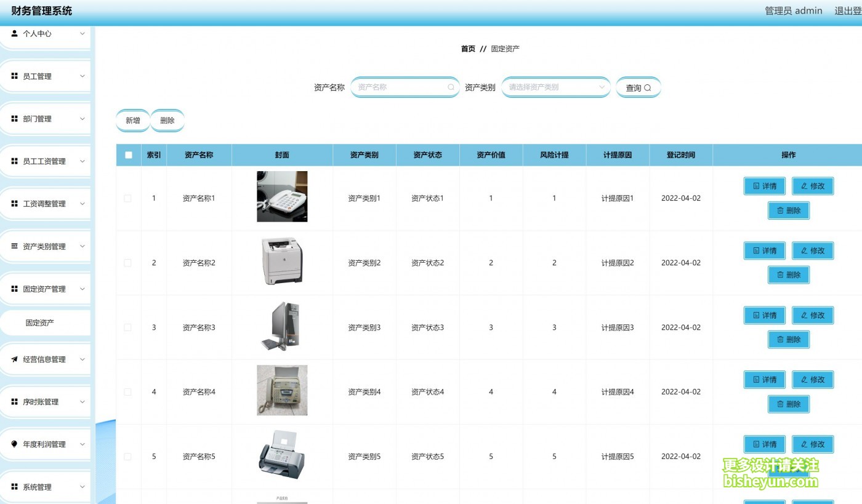Click the pencil icon on row 3 修改
Screen dimensions: 862x504
pos(804,315)
